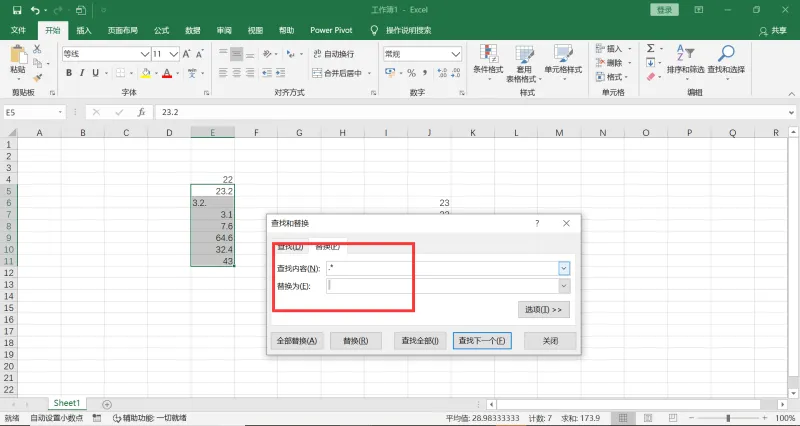Click the Paste clipboard icon
The image size is (800, 426).
(18, 55)
